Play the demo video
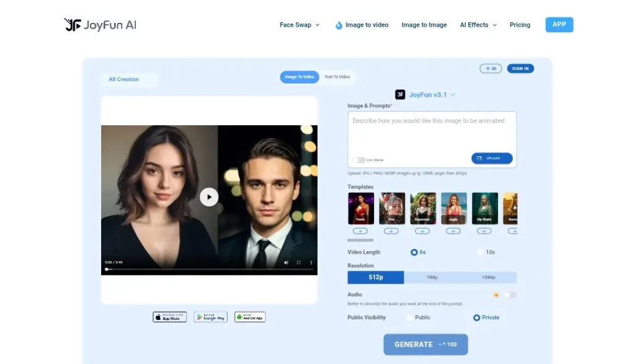Screen dimensions: 635x364 (x=209, y=197)
